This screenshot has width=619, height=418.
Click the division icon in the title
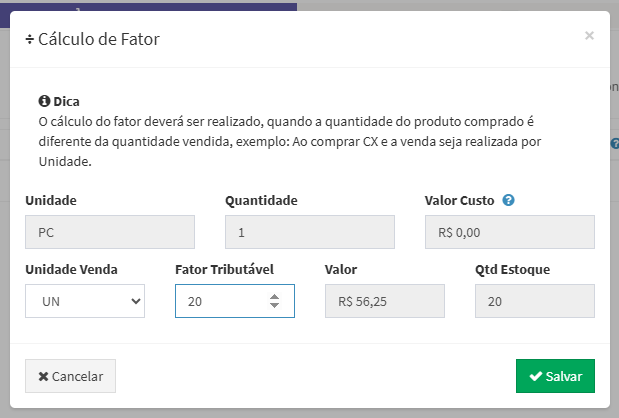29,39
